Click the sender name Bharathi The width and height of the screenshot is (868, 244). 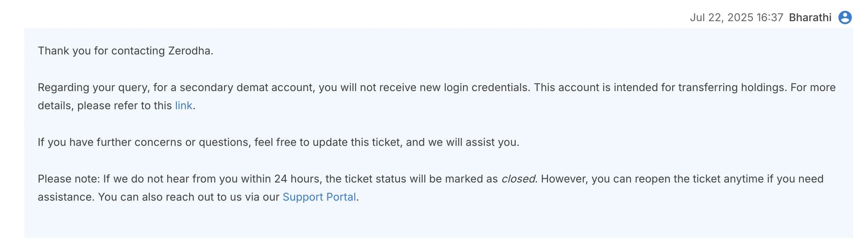[x=810, y=18]
